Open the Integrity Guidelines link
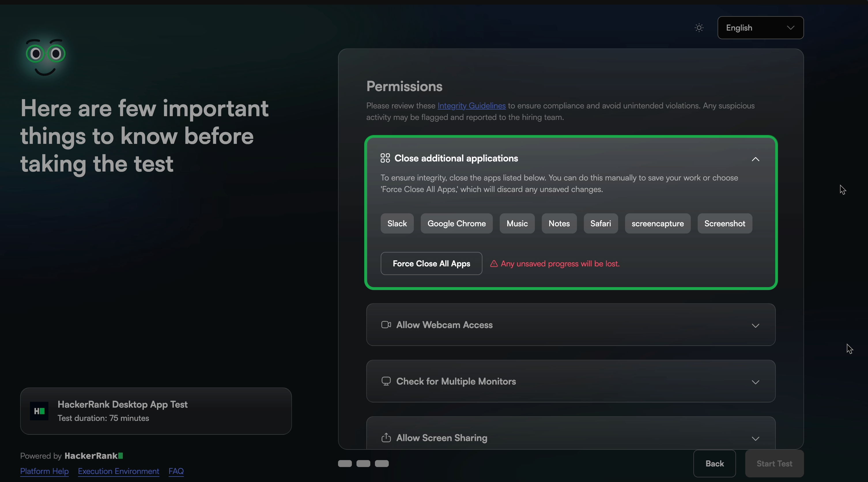Viewport: 868px width, 482px height. pos(471,106)
